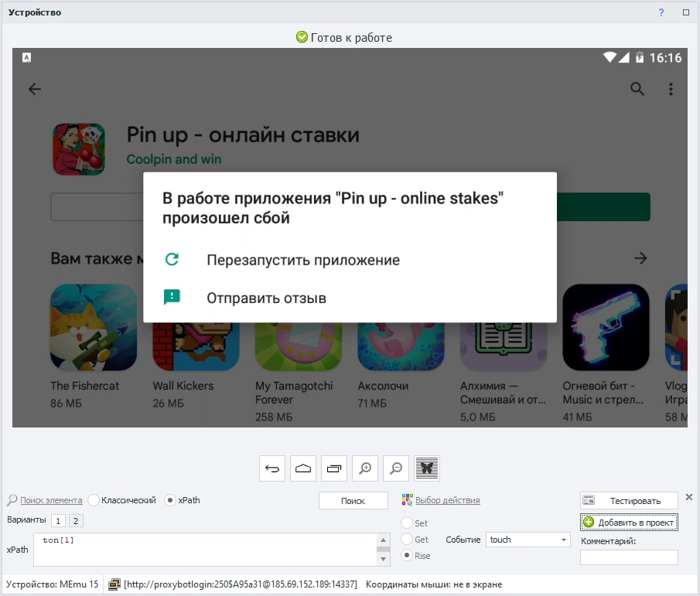The width and height of the screenshot is (700, 596).
Task: Click the 16:16 clock in status bar
Action: 665,57
